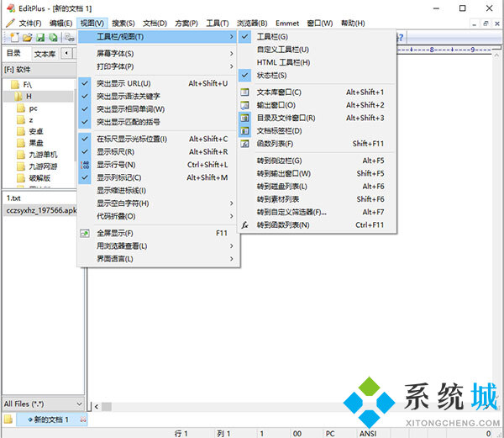Image resolution: width=504 pixels, height=438 pixels.
Task: Click the 全屏显示 menu icon
Action: coord(85,233)
